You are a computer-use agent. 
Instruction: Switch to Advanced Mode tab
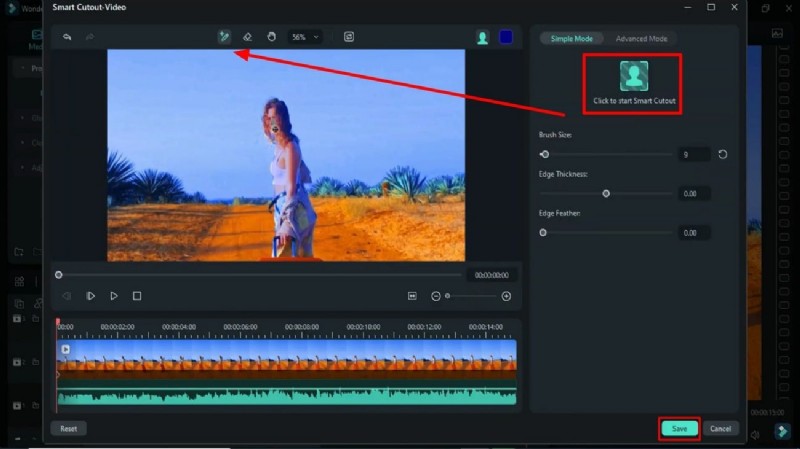(x=641, y=38)
